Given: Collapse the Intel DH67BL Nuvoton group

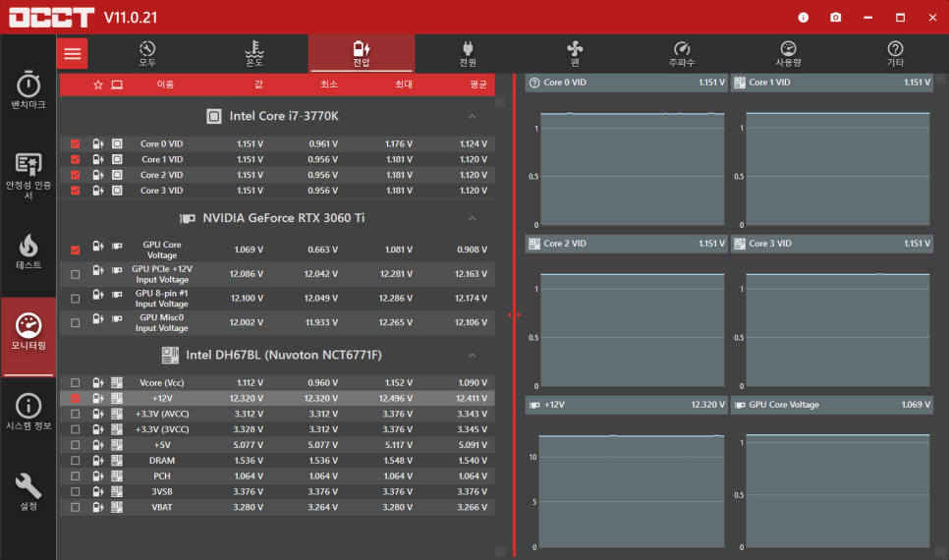Looking at the screenshot, I should click(473, 356).
